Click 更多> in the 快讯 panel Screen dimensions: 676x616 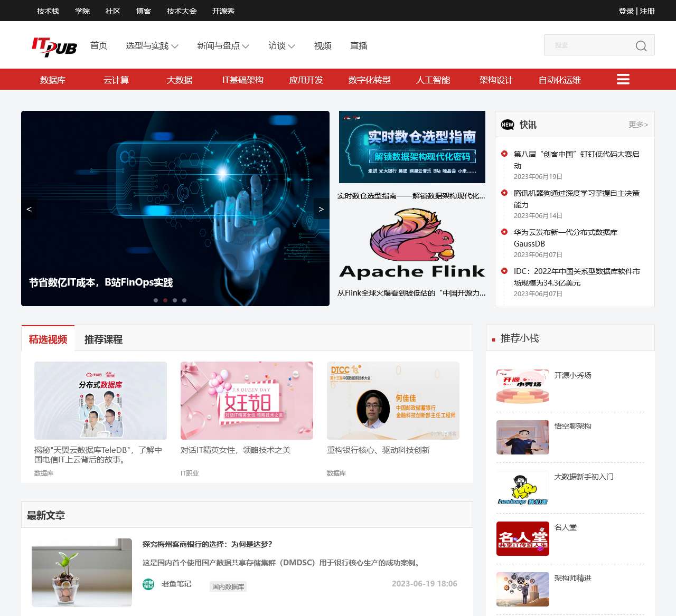coord(639,125)
